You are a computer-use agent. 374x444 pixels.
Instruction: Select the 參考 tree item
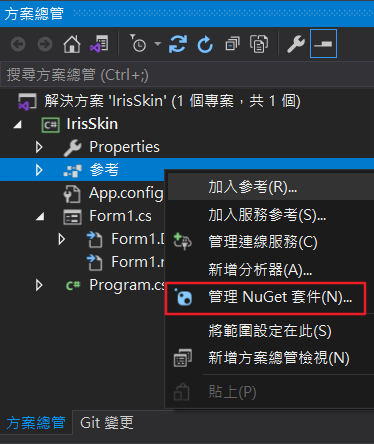click(x=104, y=170)
